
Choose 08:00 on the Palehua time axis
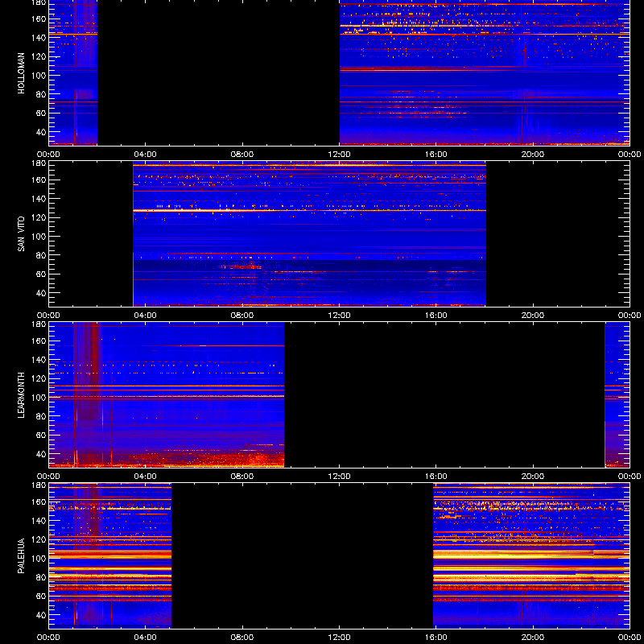coord(242,638)
